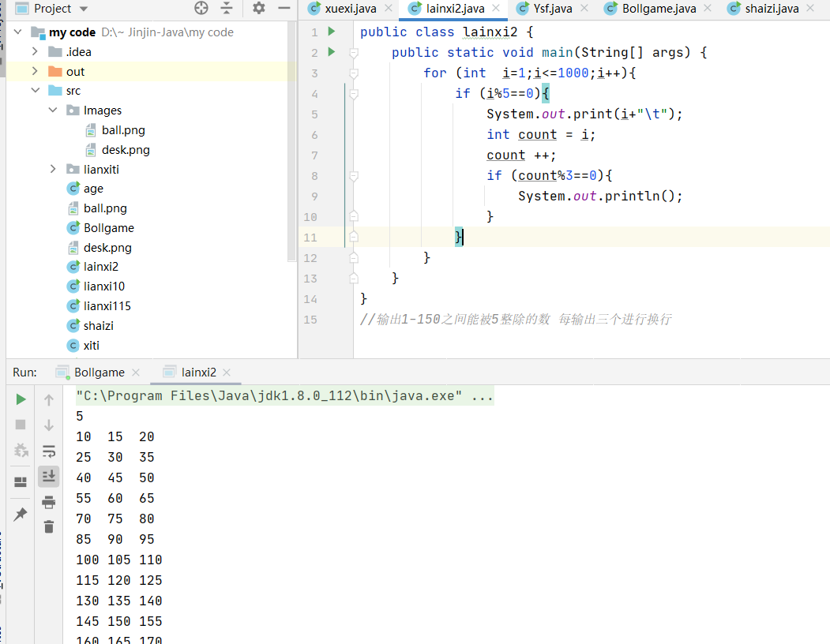Viewport: 830px width, 644px height.
Task: Expand the lianxiti package
Action: 53,170
